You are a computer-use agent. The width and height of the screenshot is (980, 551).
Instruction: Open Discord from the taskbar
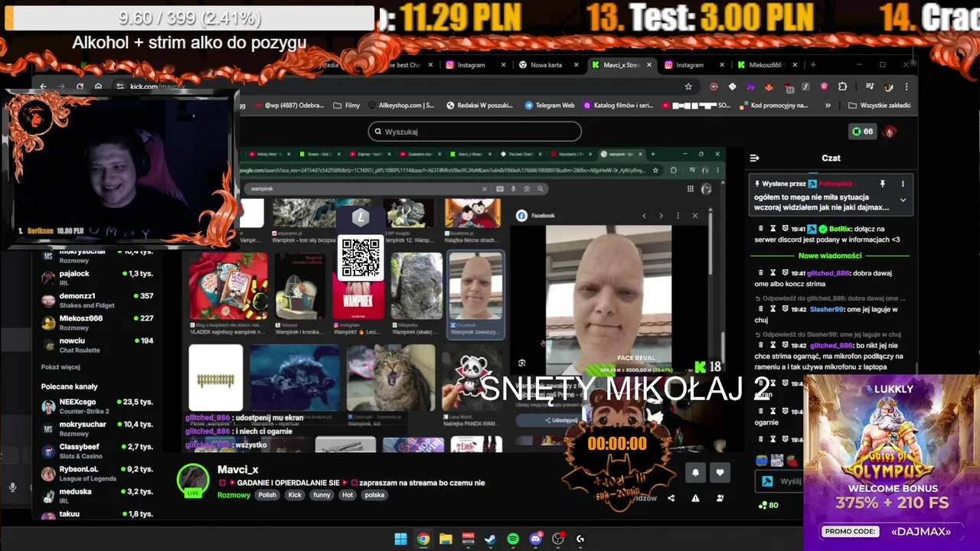point(535,539)
